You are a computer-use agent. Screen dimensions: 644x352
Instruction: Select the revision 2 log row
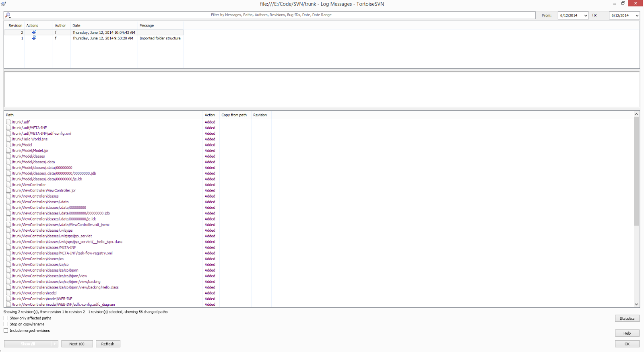[94, 32]
